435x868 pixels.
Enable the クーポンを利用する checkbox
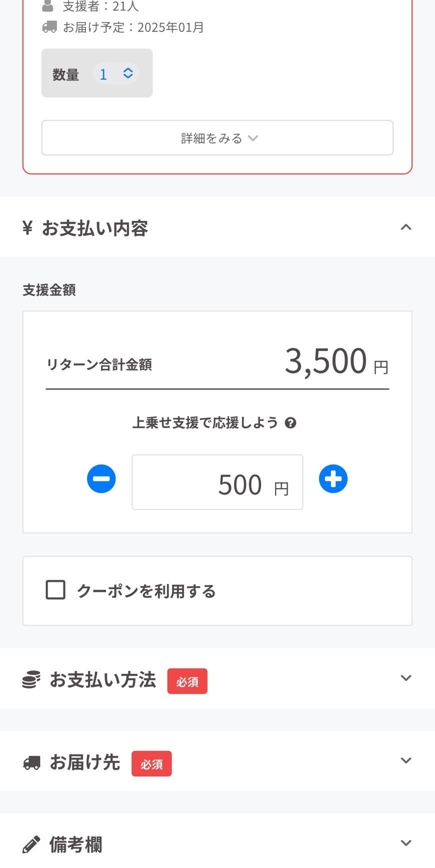[x=55, y=590]
